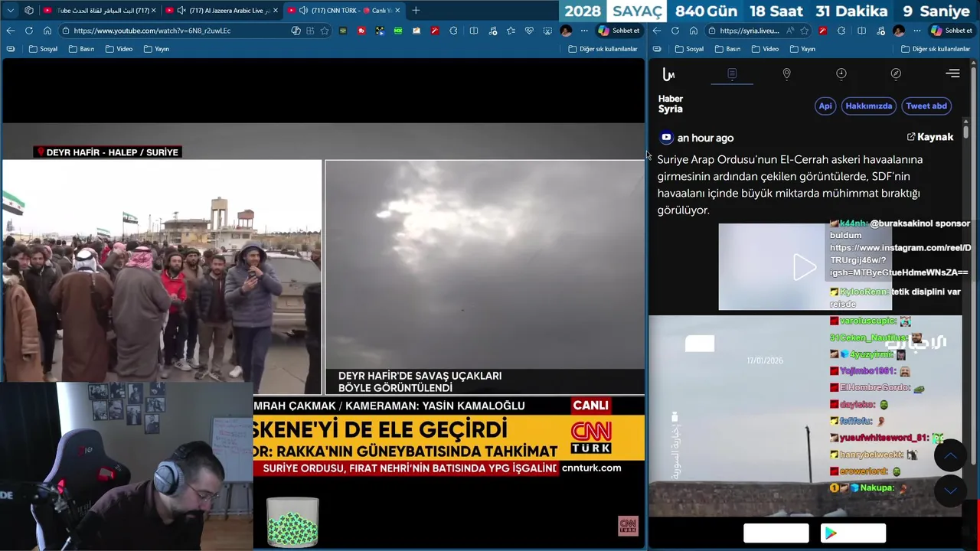This screenshot has height=551, width=980.
Task: Switch to Al Jazeera Arabic Live tab
Action: pyautogui.click(x=220, y=11)
